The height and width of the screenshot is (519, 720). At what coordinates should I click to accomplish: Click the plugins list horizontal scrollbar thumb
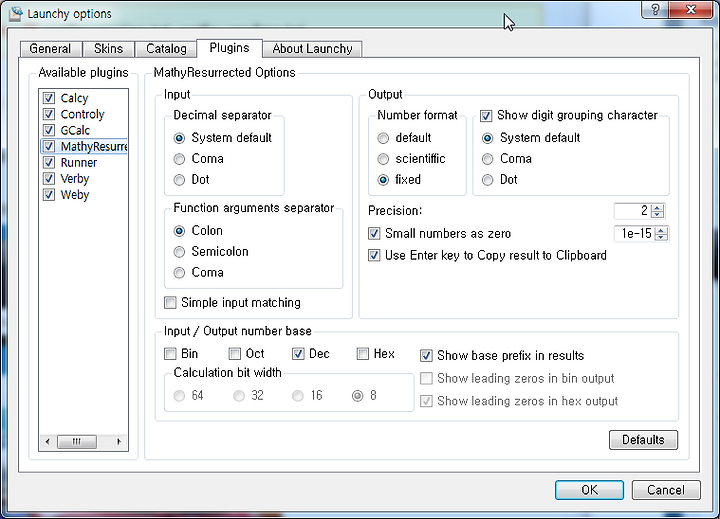[77, 442]
